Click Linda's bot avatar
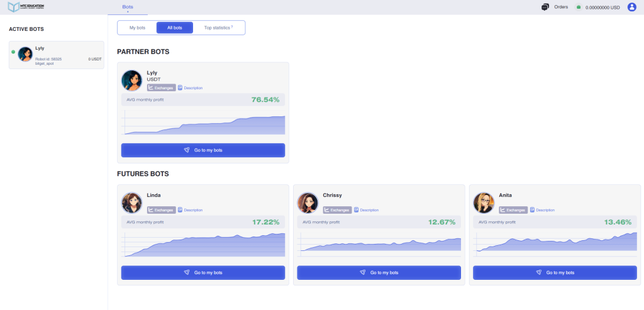Image resolution: width=644 pixels, height=310 pixels. [132, 202]
